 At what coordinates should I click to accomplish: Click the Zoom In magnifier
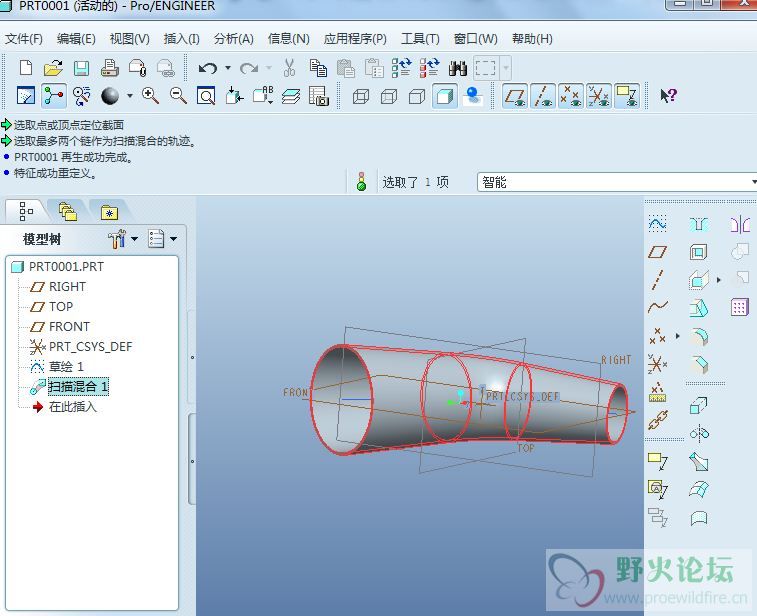(150, 96)
